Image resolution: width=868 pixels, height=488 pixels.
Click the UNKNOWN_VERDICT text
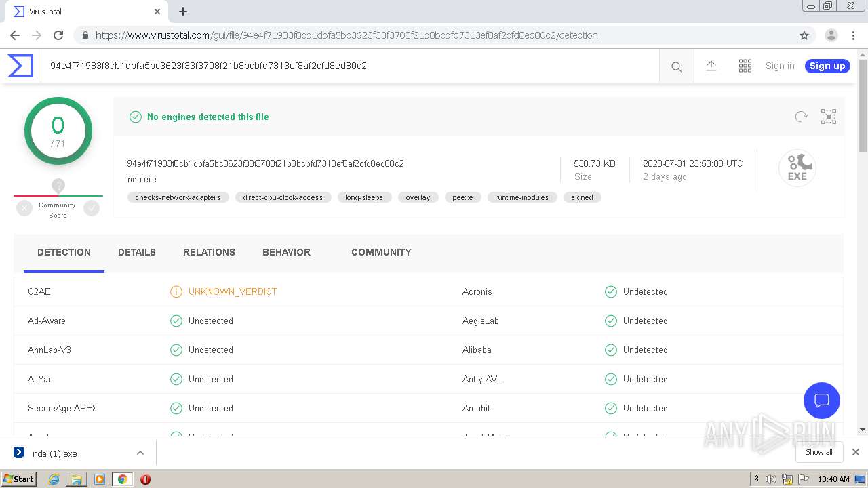click(233, 291)
